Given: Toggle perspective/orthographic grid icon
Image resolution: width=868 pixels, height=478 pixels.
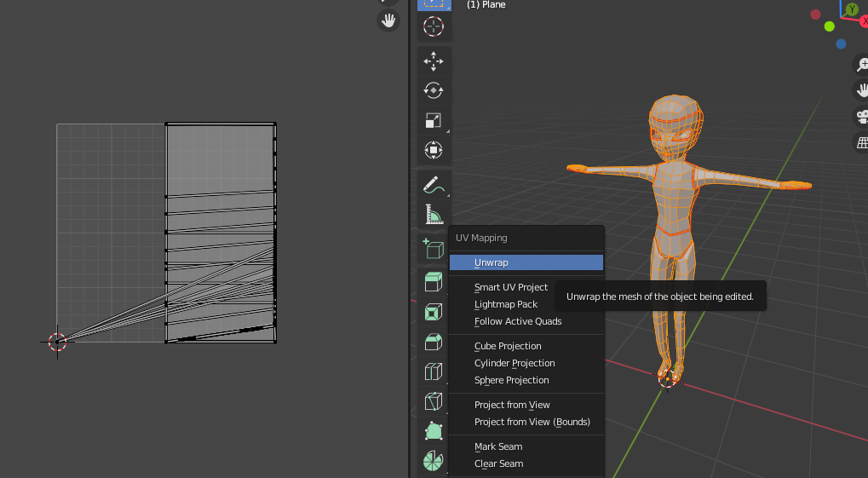Looking at the screenshot, I should pos(861,142).
